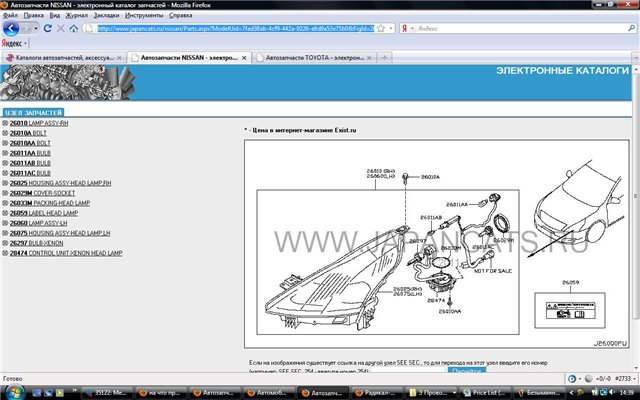640x400 pixels.
Task: Switch to the Каталоги автозапчастей tab
Action: pyautogui.click(x=64, y=58)
